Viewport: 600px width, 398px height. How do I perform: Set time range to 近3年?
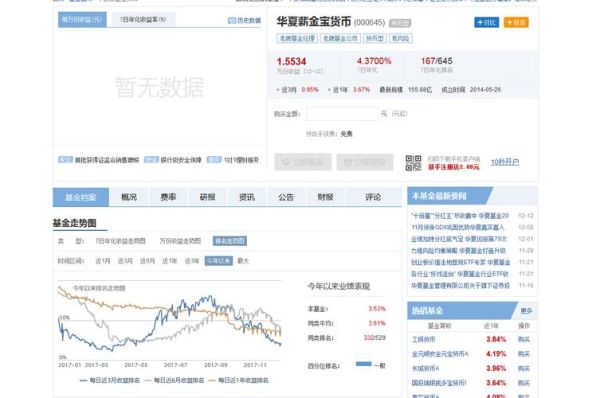pos(192,261)
